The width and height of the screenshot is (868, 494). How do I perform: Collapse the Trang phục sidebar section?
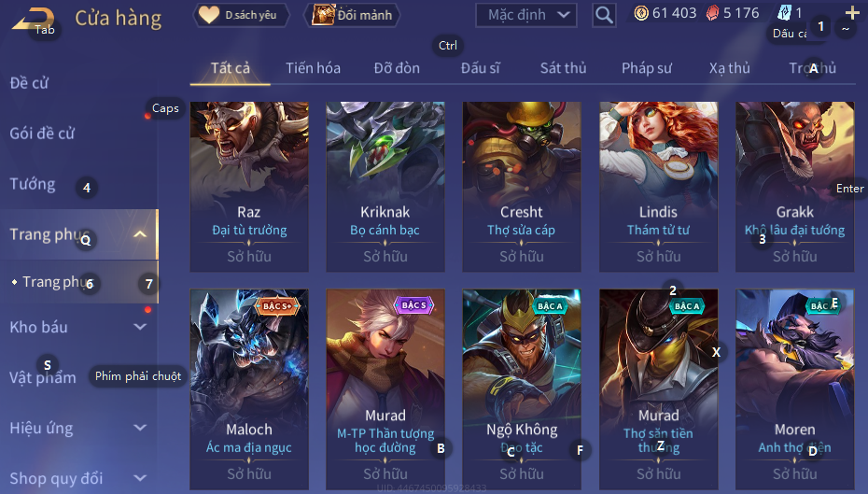click(x=140, y=234)
